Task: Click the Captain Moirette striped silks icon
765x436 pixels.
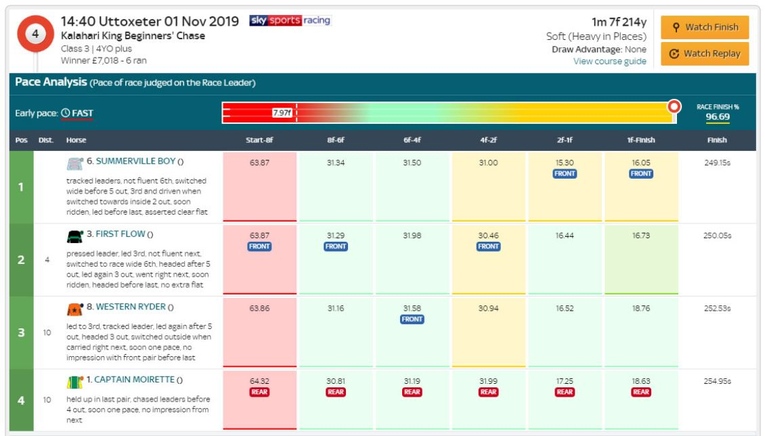Action: (x=75, y=380)
